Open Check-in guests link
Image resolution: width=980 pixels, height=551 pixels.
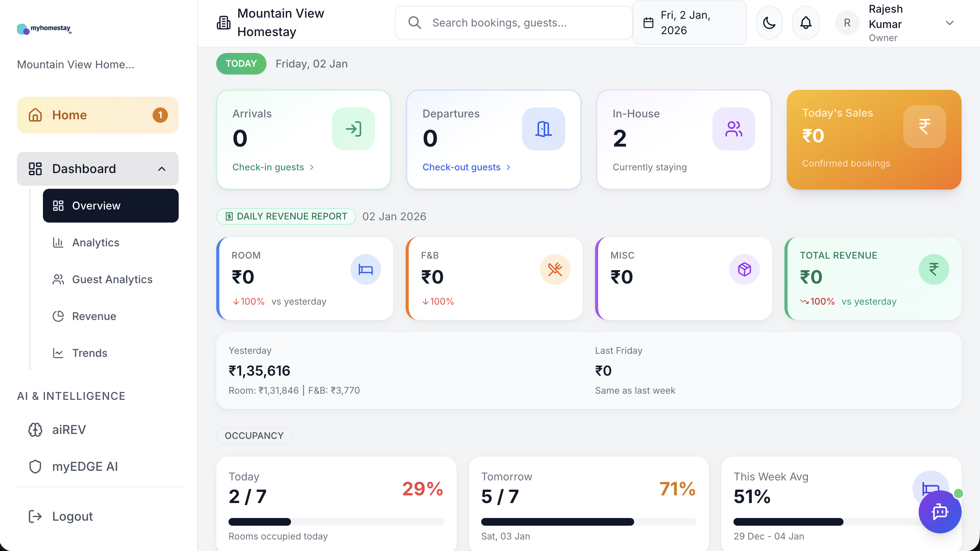[273, 167]
